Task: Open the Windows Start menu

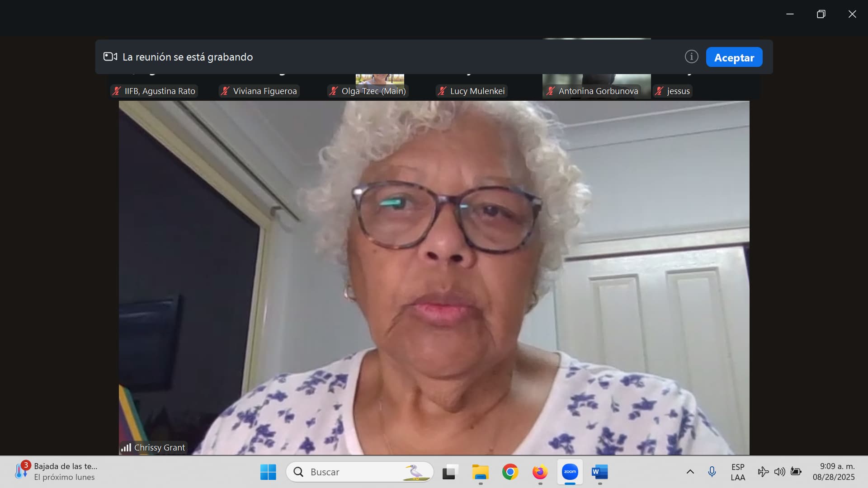Action: click(268, 472)
